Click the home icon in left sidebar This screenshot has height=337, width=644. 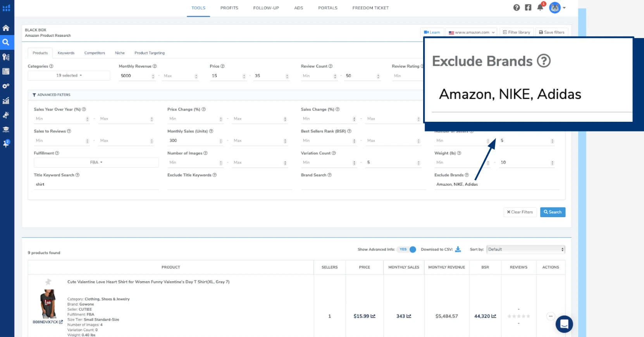point(6,28)
